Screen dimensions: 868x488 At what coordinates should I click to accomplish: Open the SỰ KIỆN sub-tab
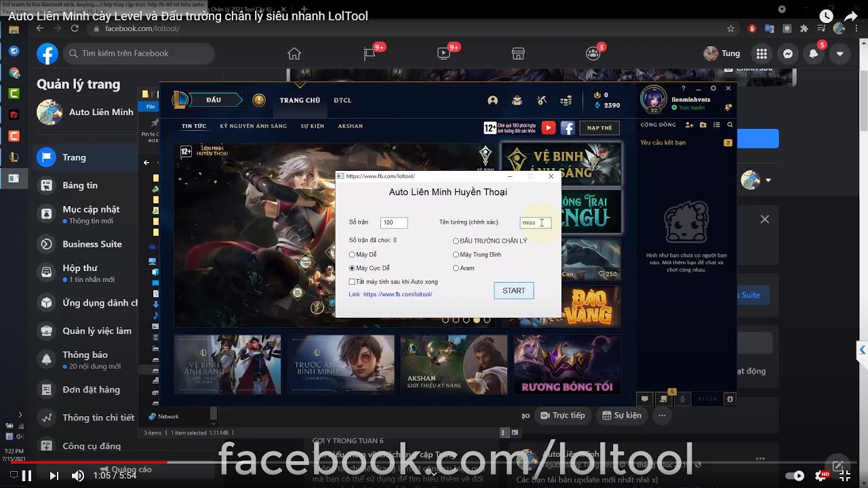(313, 126)
